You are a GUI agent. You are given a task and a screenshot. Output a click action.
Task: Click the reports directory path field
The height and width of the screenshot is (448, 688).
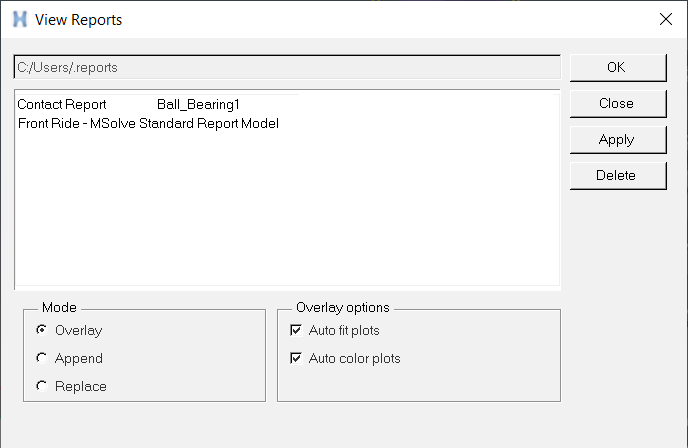coord(285,67)
